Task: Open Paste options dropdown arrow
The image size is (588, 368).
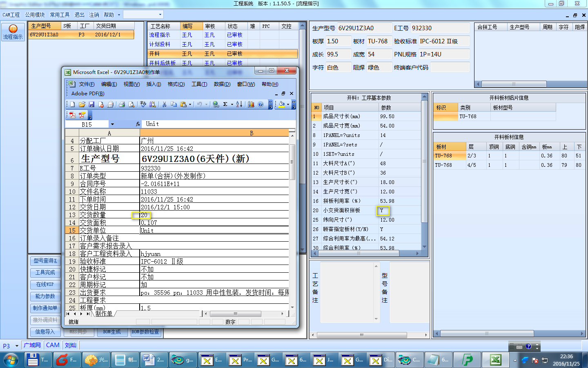Action: (190, 104)
